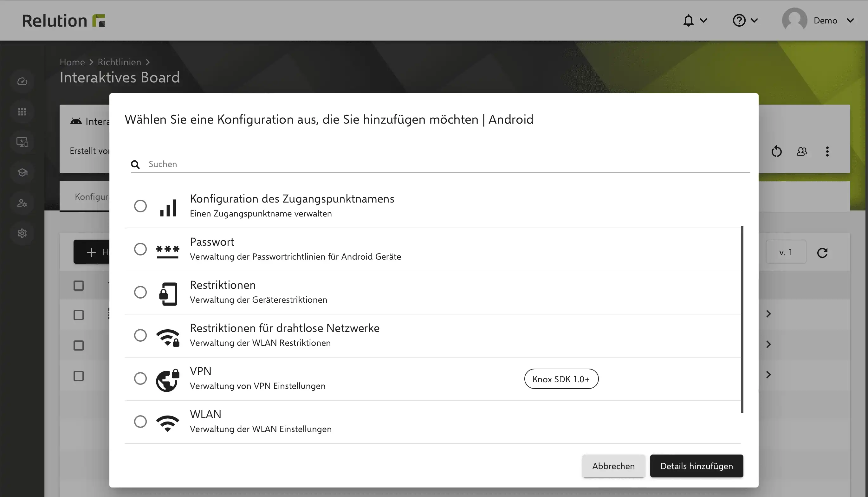Open the Demo user menu

pos(818,21)
